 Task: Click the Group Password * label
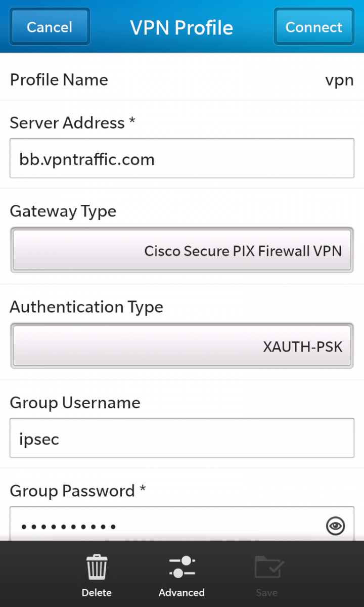pyautogui.click(x=77, y=491)
